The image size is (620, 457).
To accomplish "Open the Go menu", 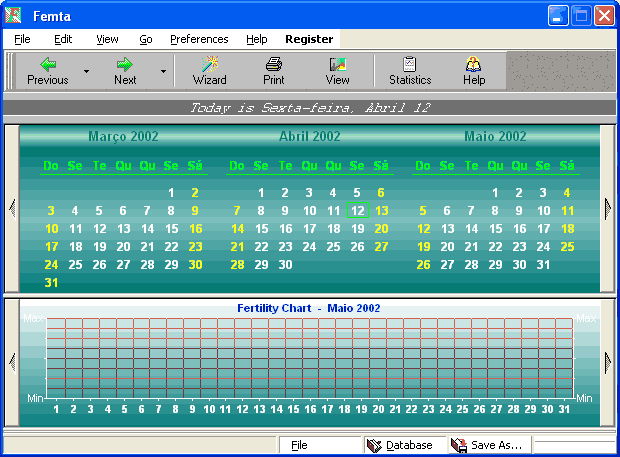I will [146, 39].
